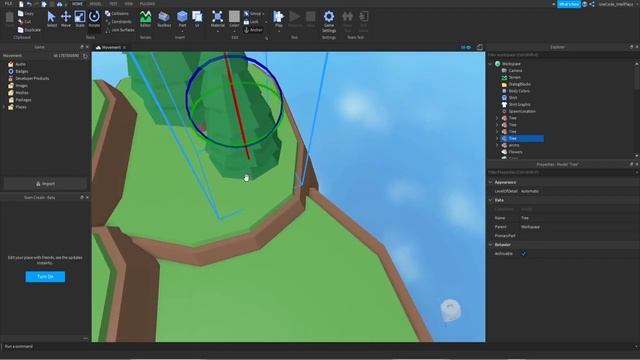
Task: Click the refresh icon in Game panel
Action: [85, 56]
